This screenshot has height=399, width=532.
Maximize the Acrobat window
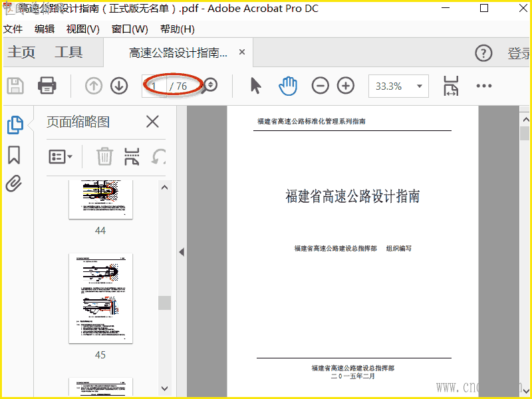coord(484,8)
